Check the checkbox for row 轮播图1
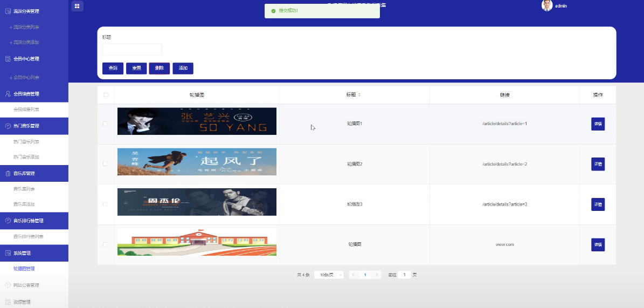The height and width of the screenshot is (308, 644). 105,124
